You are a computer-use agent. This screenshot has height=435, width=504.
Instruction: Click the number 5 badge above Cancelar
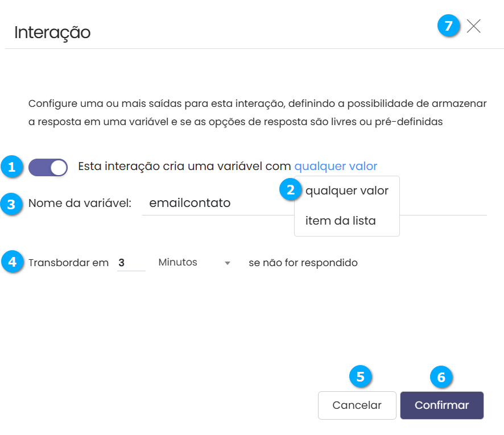pyautogui.click(x=360, y=376)
